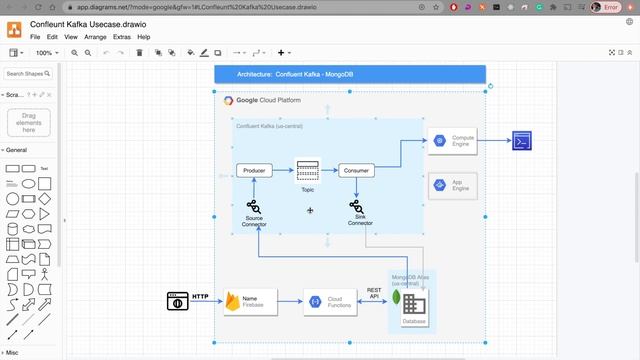Select the Consumer box in diagram

[x=356, y=170]
